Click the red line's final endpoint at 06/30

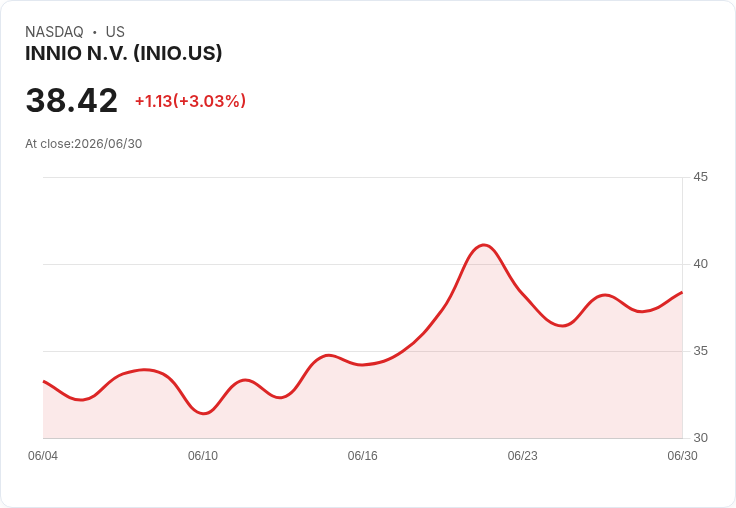click(x=682, y=292)
